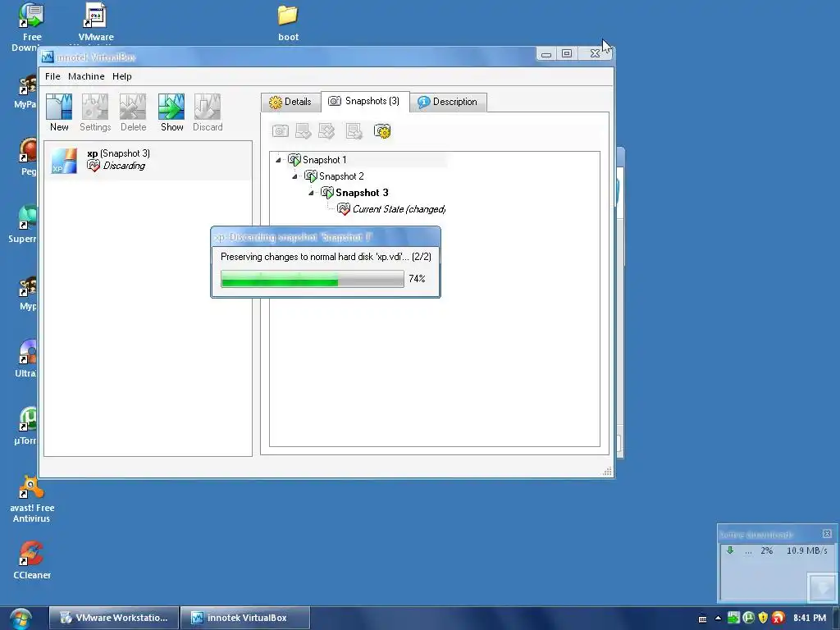Click the innotek VirtualBox taskbar button
840x630 pixels.
245,618
